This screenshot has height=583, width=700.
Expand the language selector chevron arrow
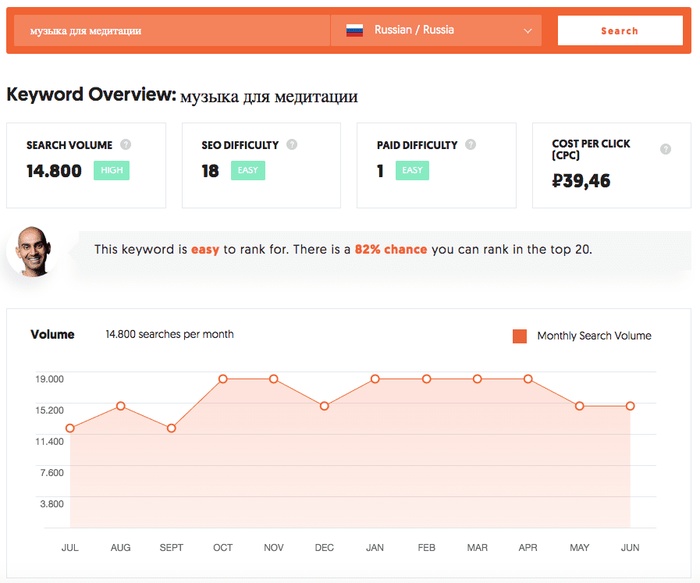pyautogui.click(x=528, y=31)
